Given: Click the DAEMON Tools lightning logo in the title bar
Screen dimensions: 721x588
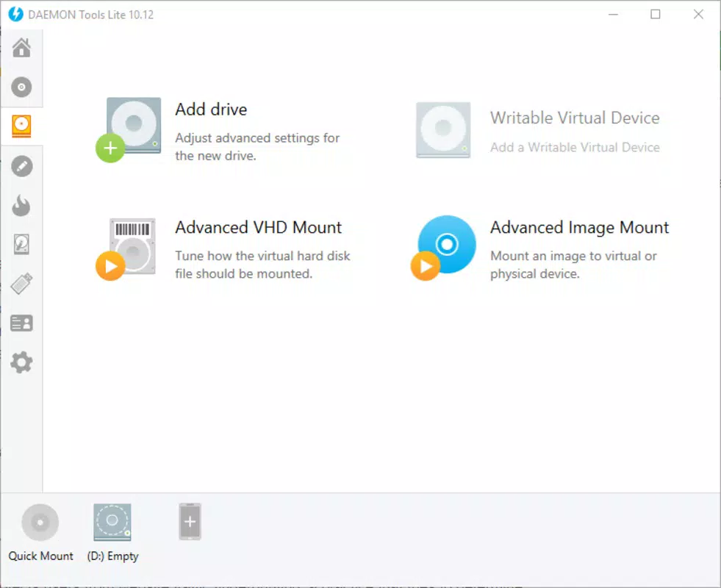Looking at the screenshot, I should click(15, 14).
